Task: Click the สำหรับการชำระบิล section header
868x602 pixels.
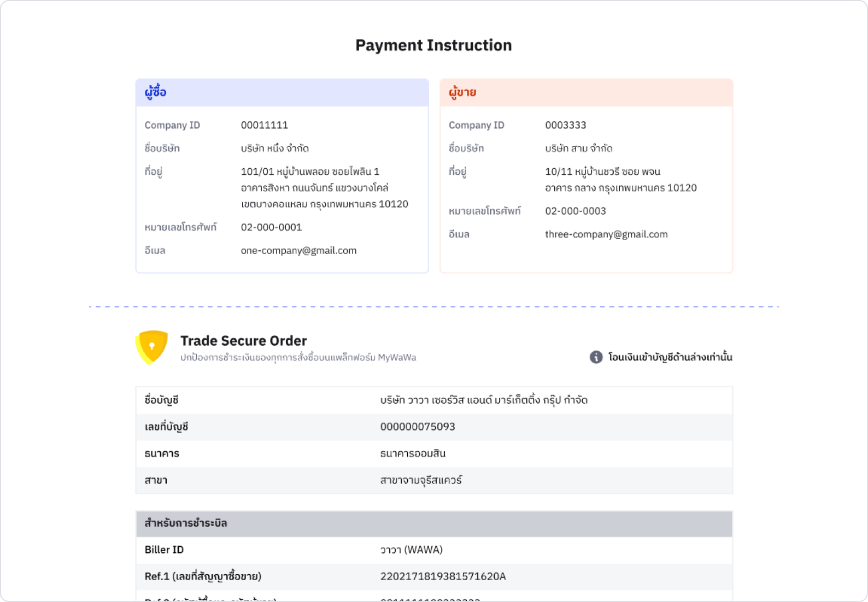Action: 434,523
